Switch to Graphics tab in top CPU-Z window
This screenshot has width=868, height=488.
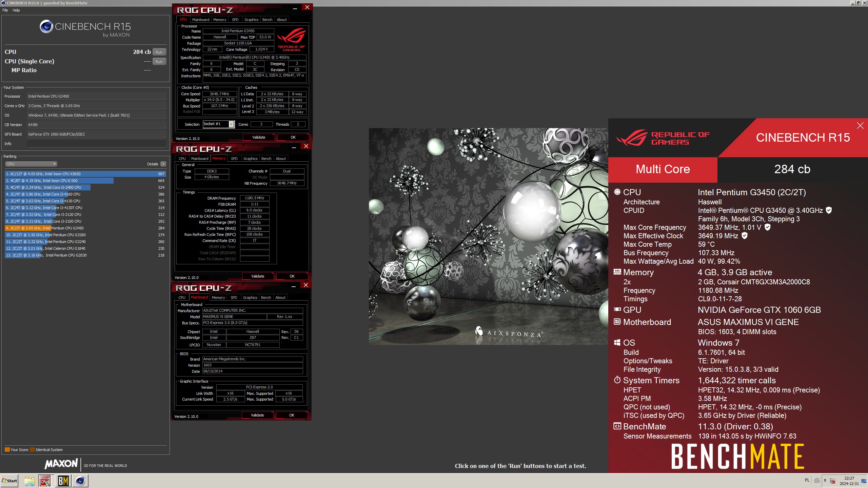[251, 20]
